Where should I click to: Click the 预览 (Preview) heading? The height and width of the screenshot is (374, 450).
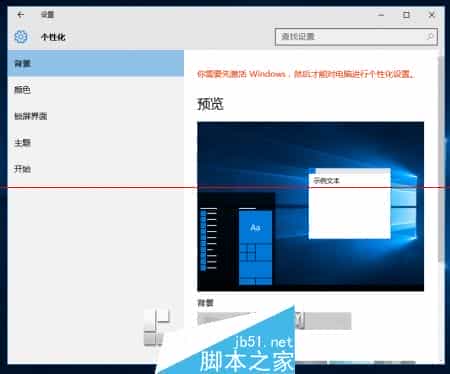210,104
